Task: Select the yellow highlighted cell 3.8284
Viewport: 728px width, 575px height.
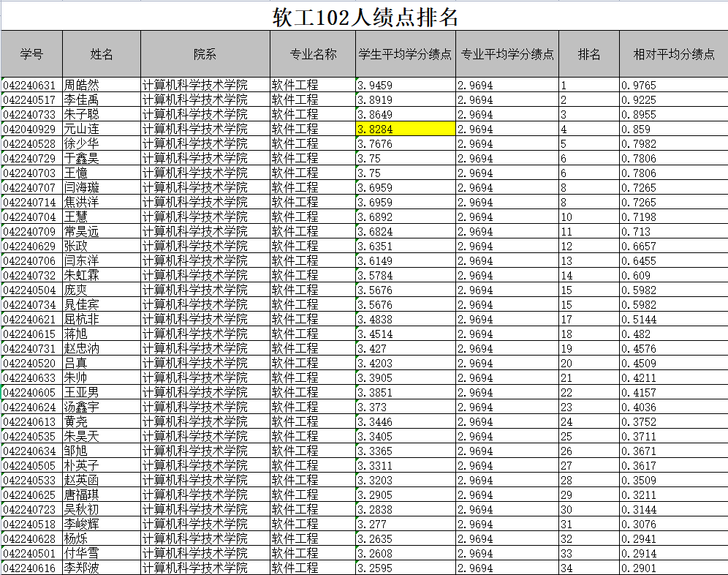Action: tap(406, 129)
